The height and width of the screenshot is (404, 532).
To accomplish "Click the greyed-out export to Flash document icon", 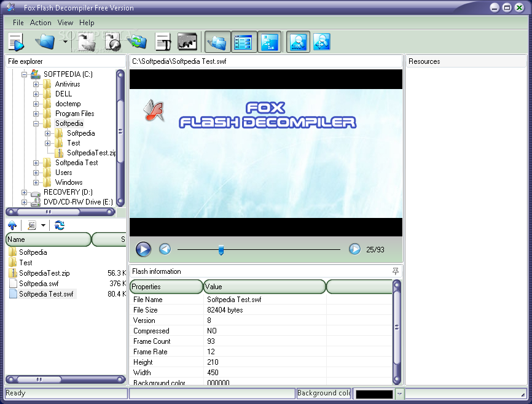I will tap(113, 42).
